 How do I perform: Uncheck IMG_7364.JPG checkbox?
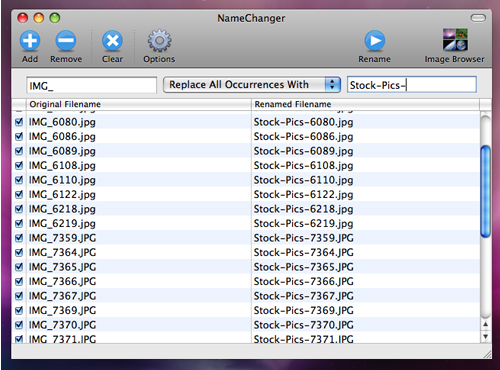[x=19, y=252]
